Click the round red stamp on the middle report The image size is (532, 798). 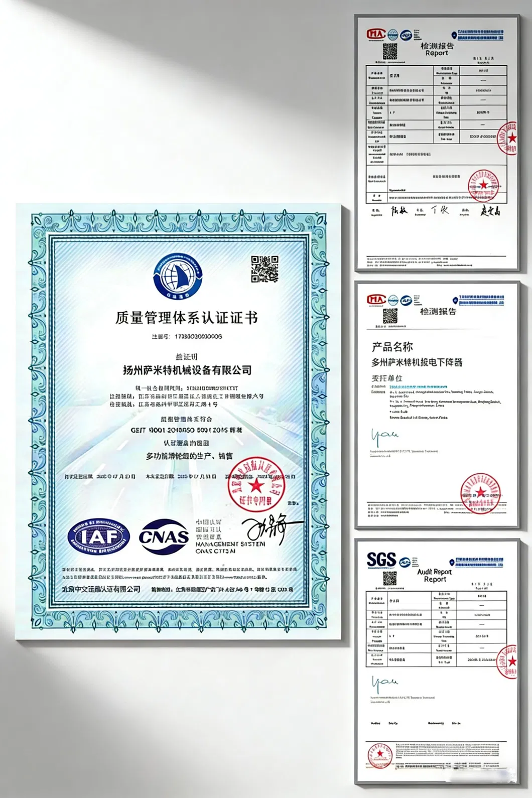[x=480, y=492]
